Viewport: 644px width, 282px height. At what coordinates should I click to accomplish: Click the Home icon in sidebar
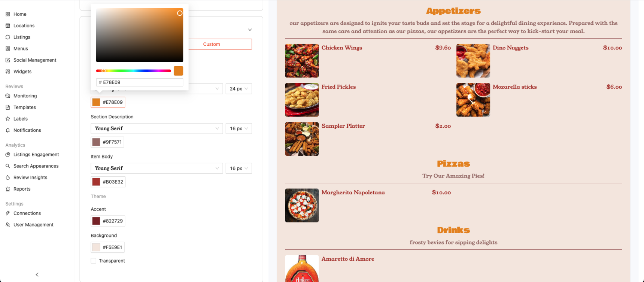pyautogui.click(x=8, y=14)
